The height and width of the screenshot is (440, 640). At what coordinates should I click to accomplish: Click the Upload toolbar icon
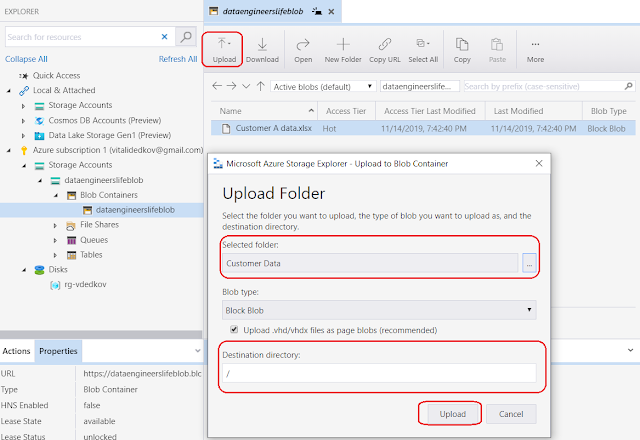click(224, 50)
